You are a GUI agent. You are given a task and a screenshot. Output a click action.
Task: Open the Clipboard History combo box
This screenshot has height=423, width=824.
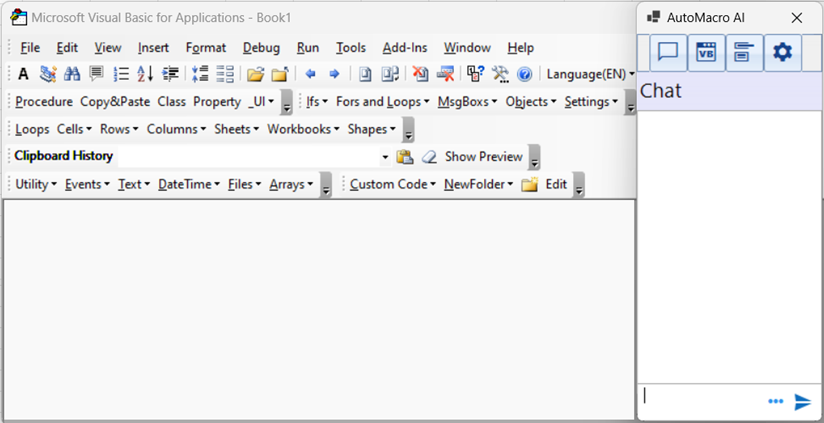tap(385, 157)
